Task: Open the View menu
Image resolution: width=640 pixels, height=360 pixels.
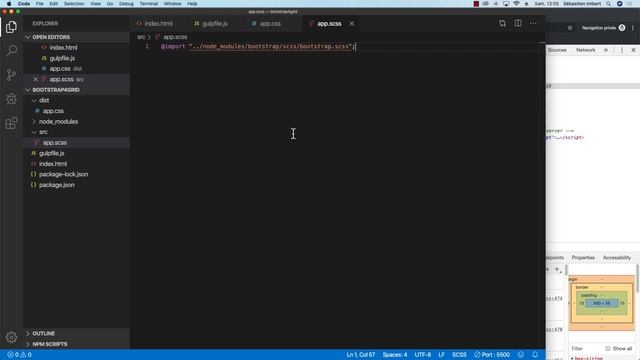Action: 96,4
